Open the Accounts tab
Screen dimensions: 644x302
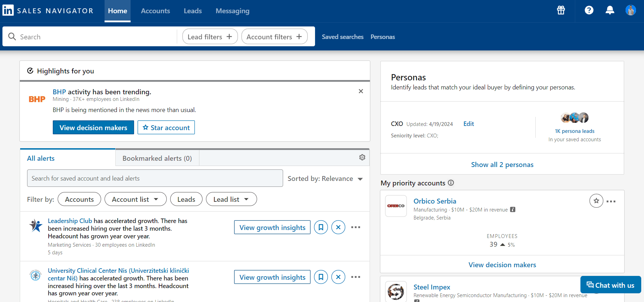[155, 11]
